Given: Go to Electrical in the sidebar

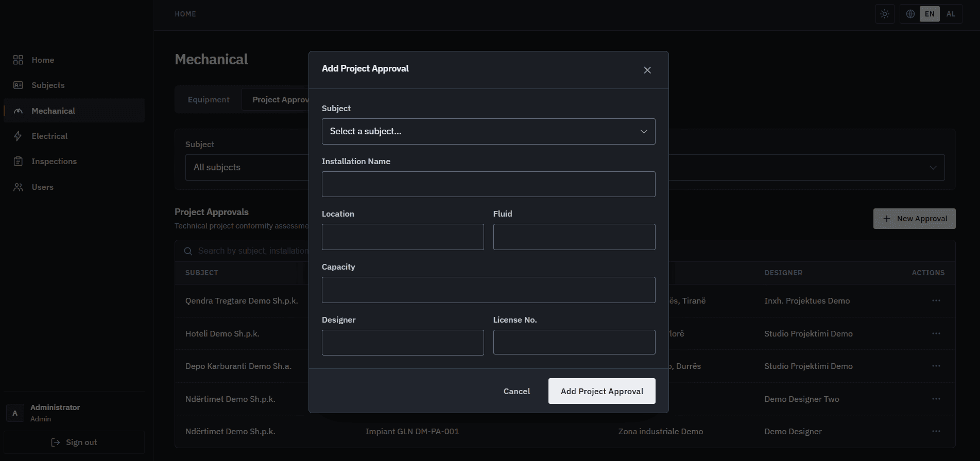Looking at the screenshot, I should point(74,136).
